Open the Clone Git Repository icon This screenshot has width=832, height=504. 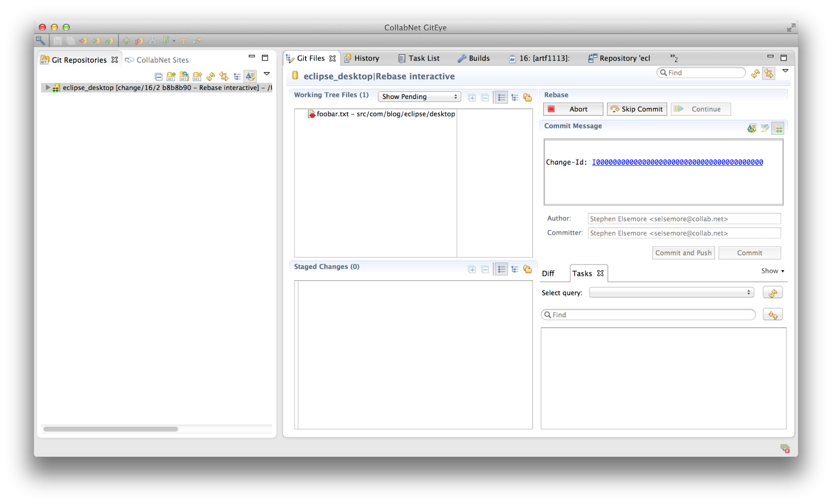[x=184, y=76]
